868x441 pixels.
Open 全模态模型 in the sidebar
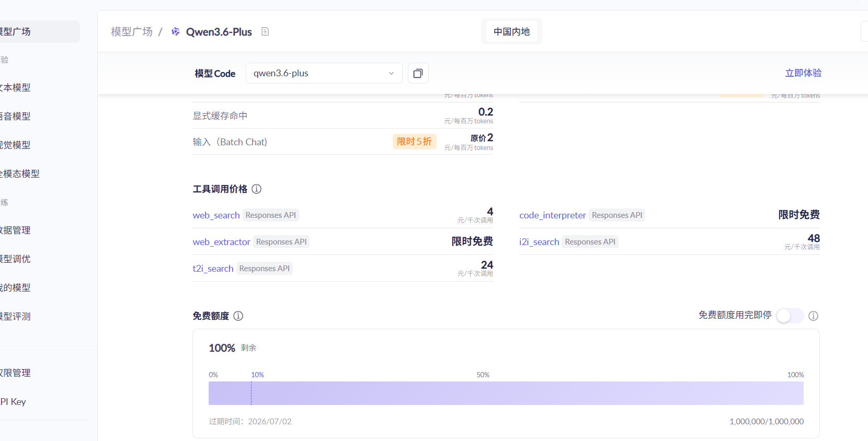(20, 174)
